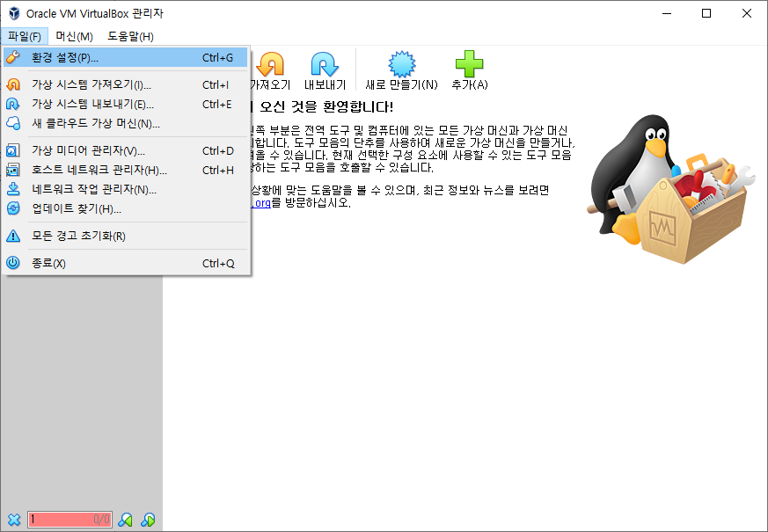Screen dimensions: 768x532
Task: Close the search bar with blue X
Action: coord(14,520)
